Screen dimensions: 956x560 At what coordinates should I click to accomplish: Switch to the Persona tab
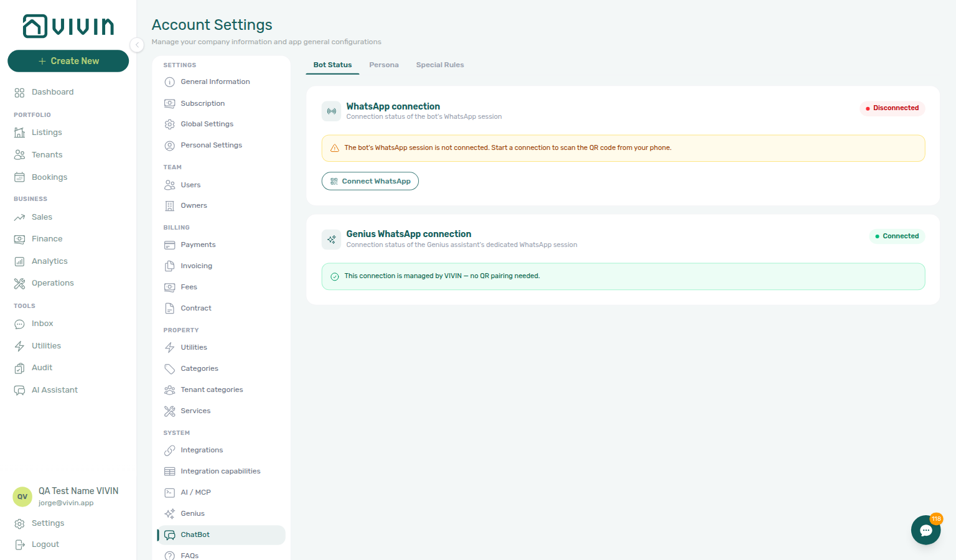click(x=384, y=65)
